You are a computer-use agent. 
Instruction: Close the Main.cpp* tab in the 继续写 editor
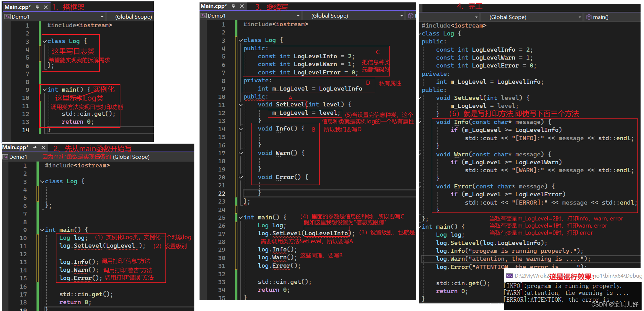click(x=242, y=6)
